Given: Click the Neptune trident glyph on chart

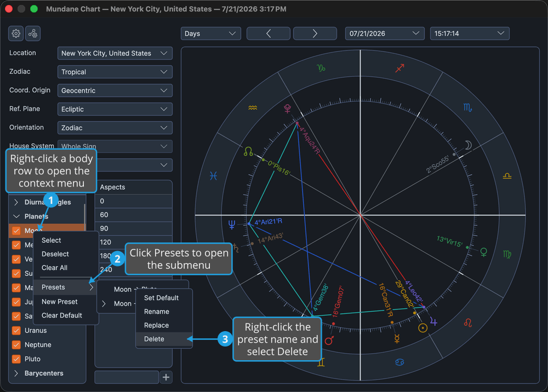Looking at the screenshot, I should (232, 224).
